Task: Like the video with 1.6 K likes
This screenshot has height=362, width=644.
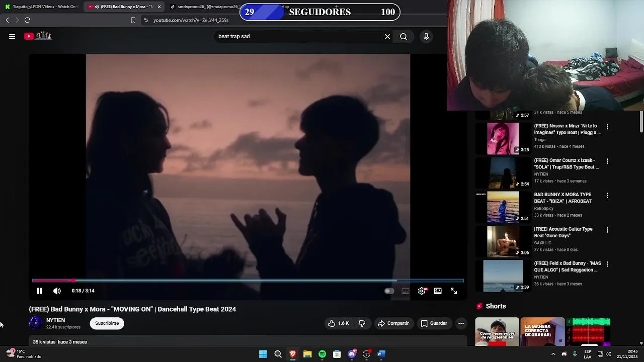Action: 339,323
